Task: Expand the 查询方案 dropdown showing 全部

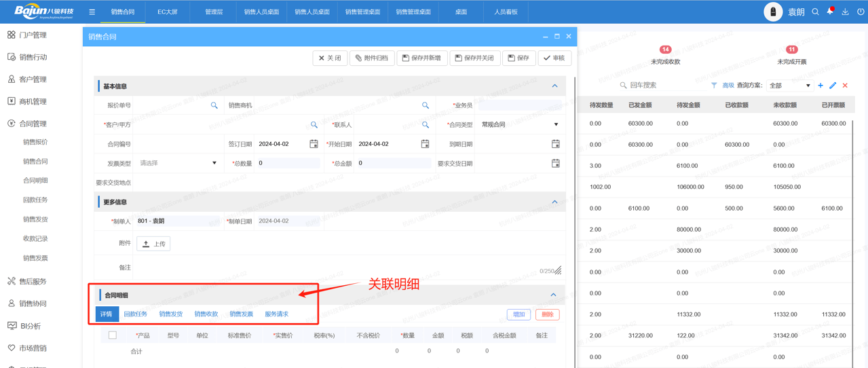Action: tap(790, 86)
